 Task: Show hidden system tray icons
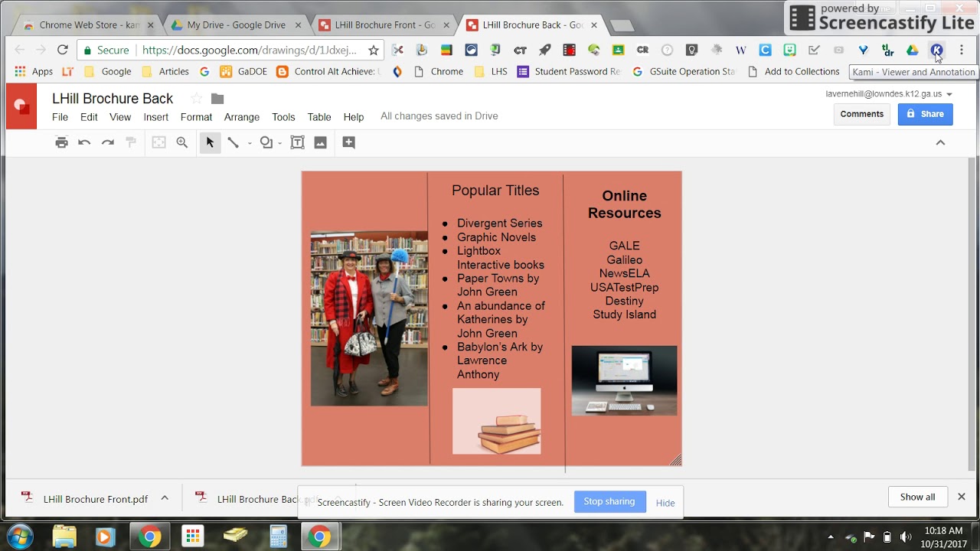pos(831,536)
